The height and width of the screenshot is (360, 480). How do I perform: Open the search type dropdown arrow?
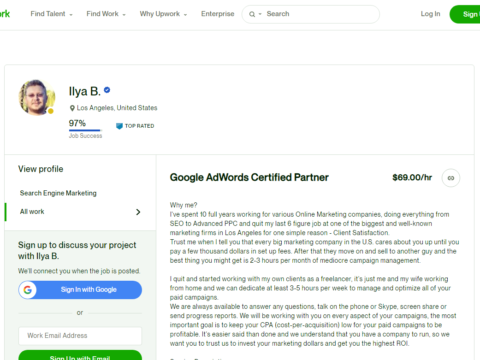260,14
